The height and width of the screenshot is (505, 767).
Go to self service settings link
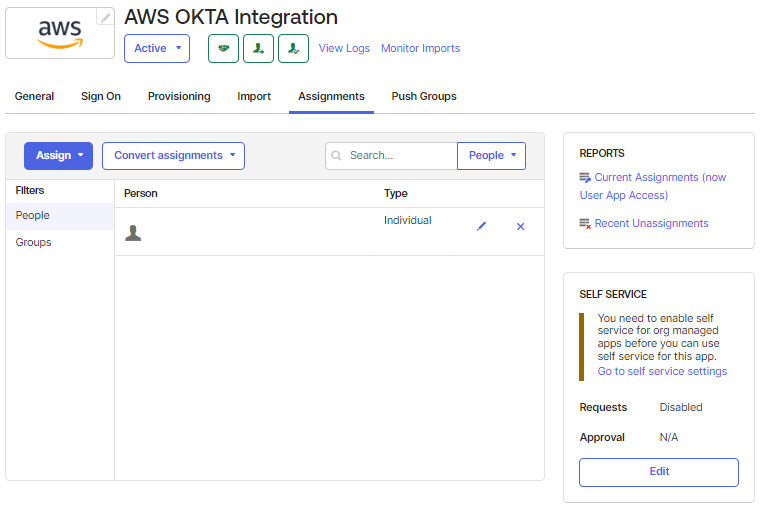[x=662, y=371]
